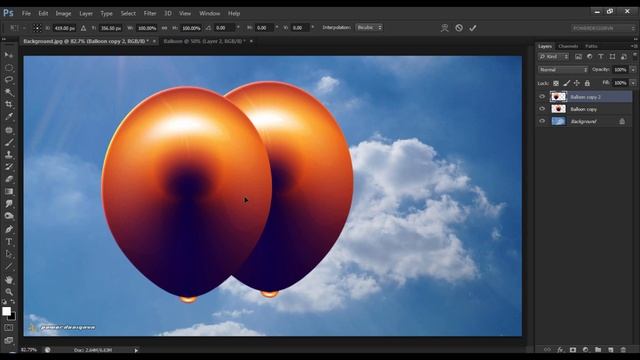Viewport: 640px width, 360px height.
Task: Switch to the Channels tab
Action: coord(568,46)
